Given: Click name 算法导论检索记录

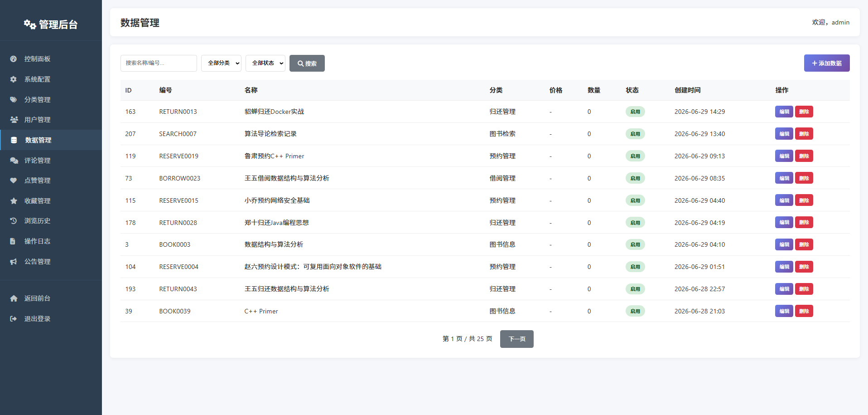Looking at the screenshot, I should point(270,134).
